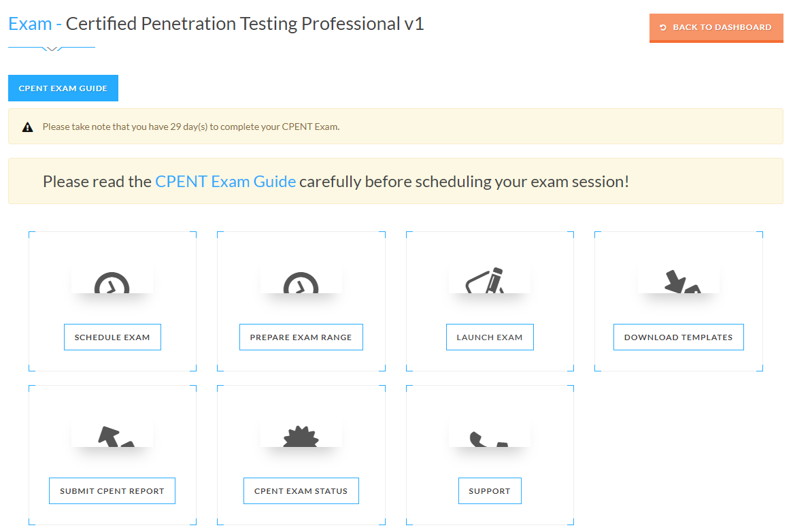Screen dimensions: 793x532
Task: Open the blue CPENT Exam Guide button
Action: click(x=63, y=88)
